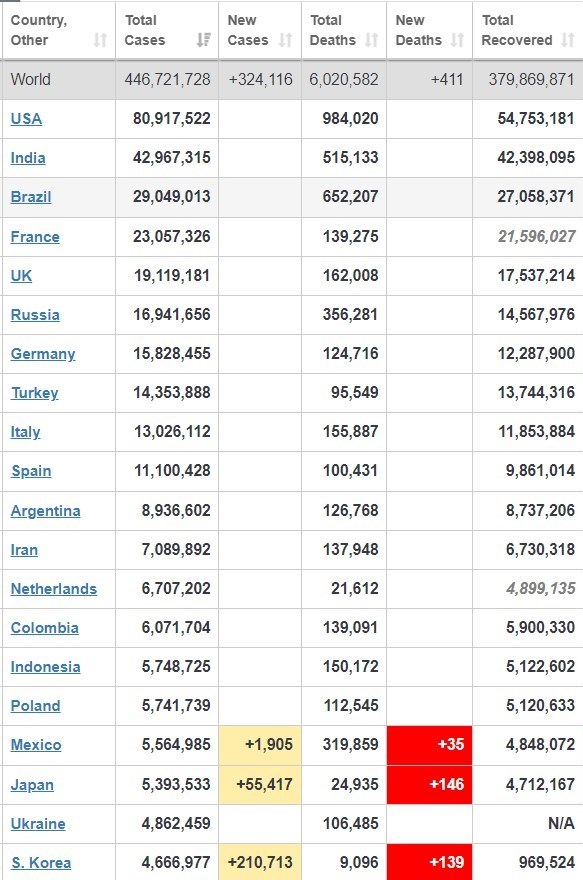This screenshot has width=583, height=880.
Task: Open the Indonesia country link
Action: pos(45,667)
